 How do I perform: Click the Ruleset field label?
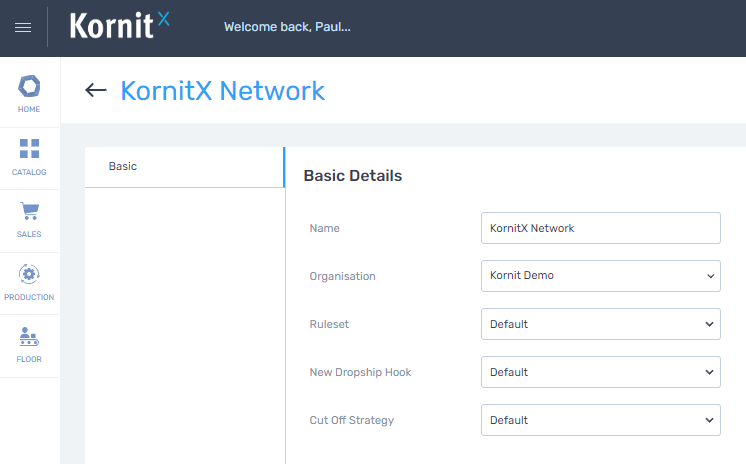(x=329, y=325)
